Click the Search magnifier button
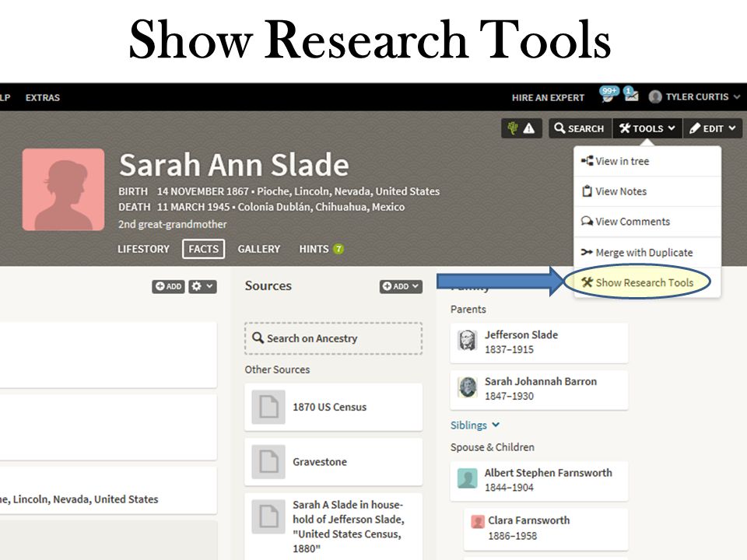 click(579, 128)
